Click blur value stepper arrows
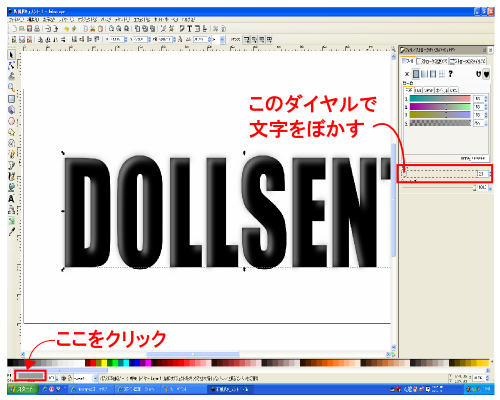 click(x=490, y=174)
